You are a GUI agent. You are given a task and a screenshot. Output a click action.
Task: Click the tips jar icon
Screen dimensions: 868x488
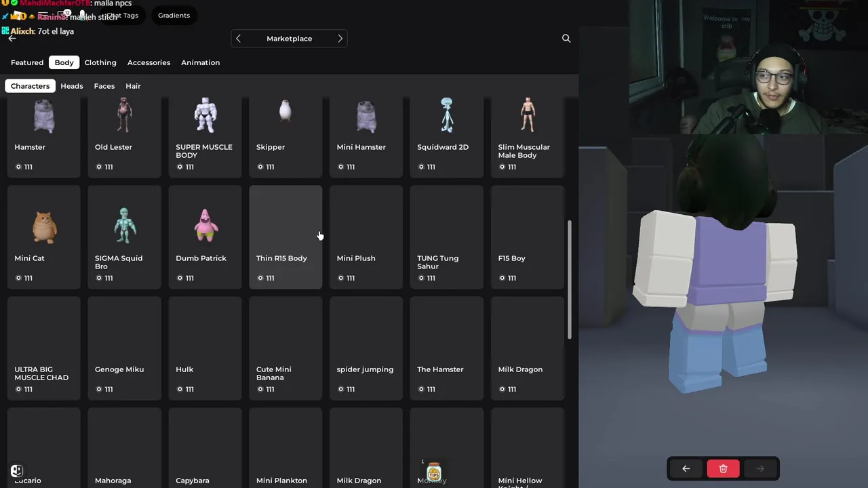pos(434,472)
